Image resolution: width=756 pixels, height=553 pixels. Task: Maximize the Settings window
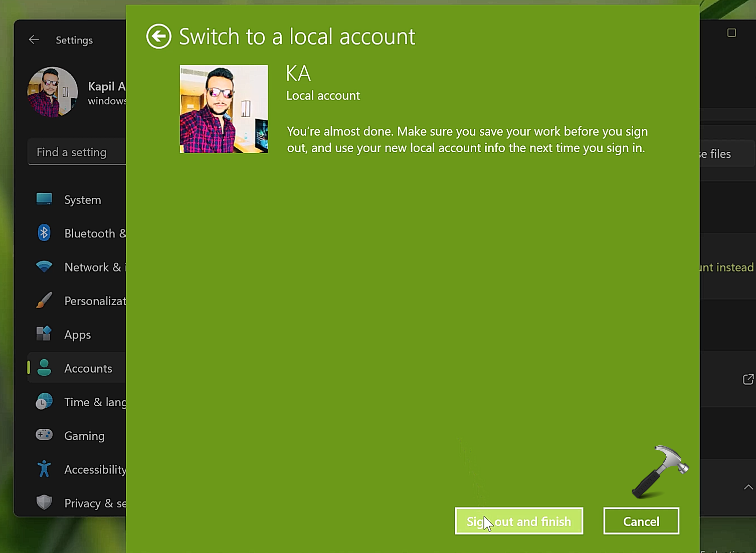pyautogui.click(x=731, y=33)
